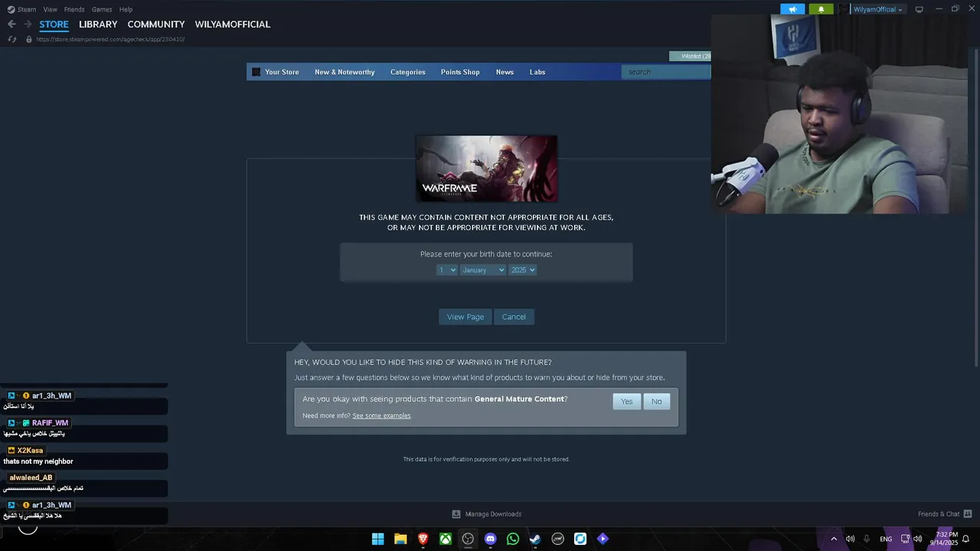This screenshot has height=551, width=980.
Task: Answer Yes to mature content
Action: coord(627,402)
